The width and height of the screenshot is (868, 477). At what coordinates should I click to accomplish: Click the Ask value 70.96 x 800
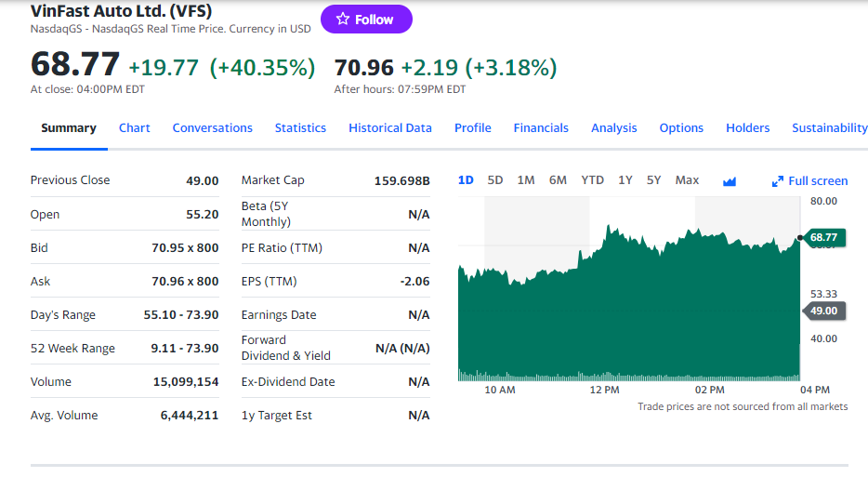pyautogui.click(x=185, y=282)
